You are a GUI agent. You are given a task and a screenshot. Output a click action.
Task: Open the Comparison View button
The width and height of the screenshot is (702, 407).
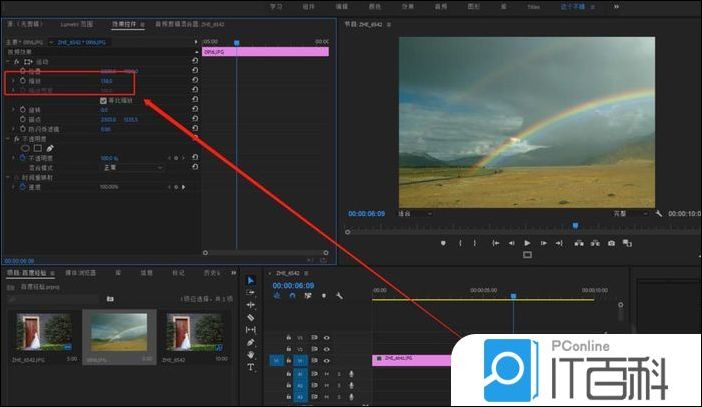click(627, 243)
